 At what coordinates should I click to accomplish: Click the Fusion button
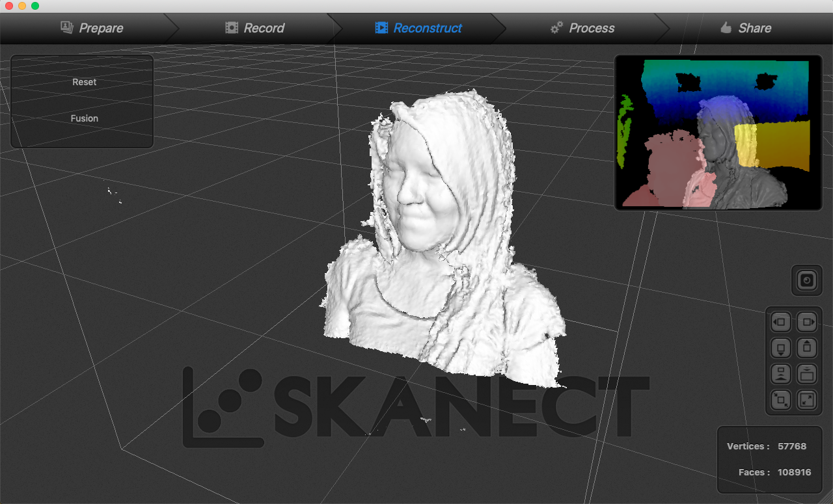[85, 118]
